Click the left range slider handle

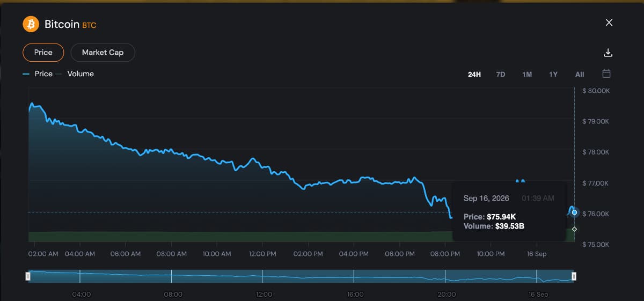coord(28,276)
